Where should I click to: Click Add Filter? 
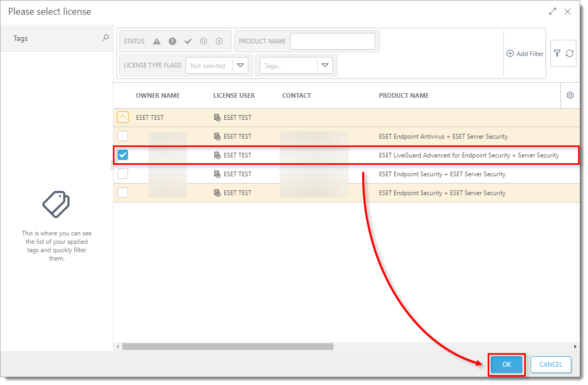click(525, 54)
